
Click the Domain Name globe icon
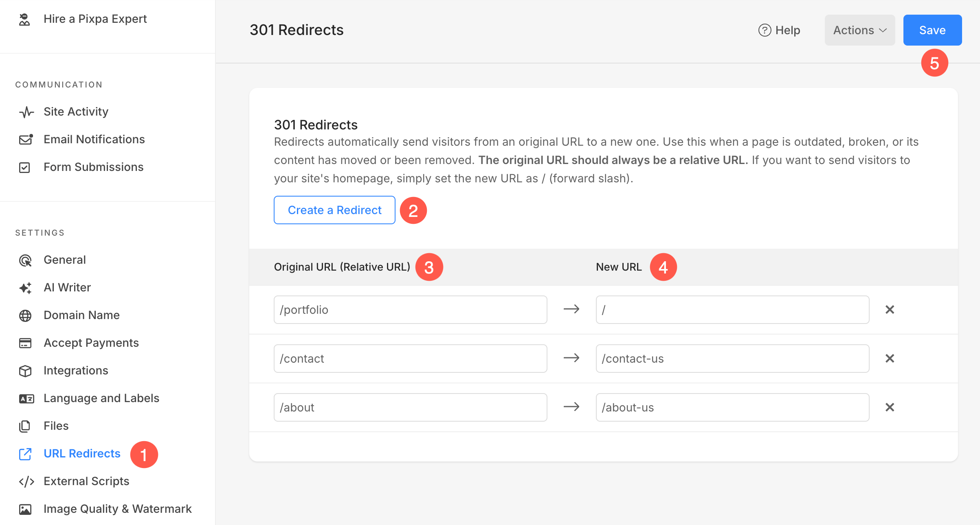coord(25,315)
